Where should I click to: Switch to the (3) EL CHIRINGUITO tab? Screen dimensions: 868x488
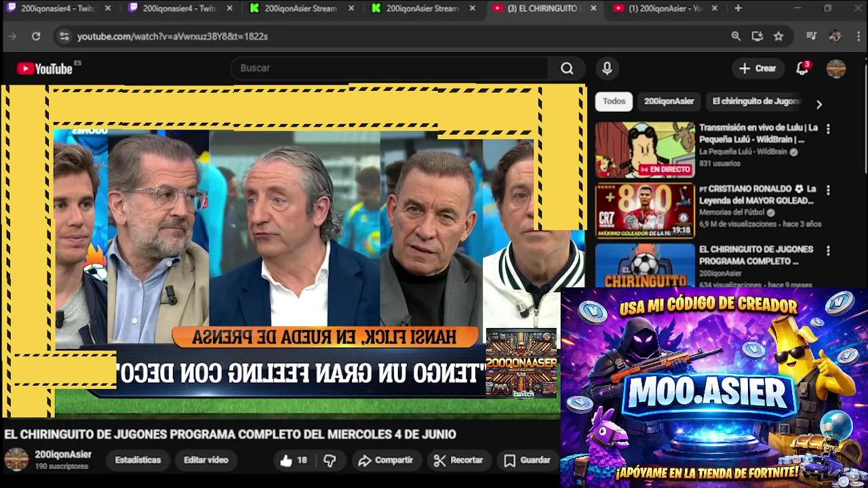point(545,9)
